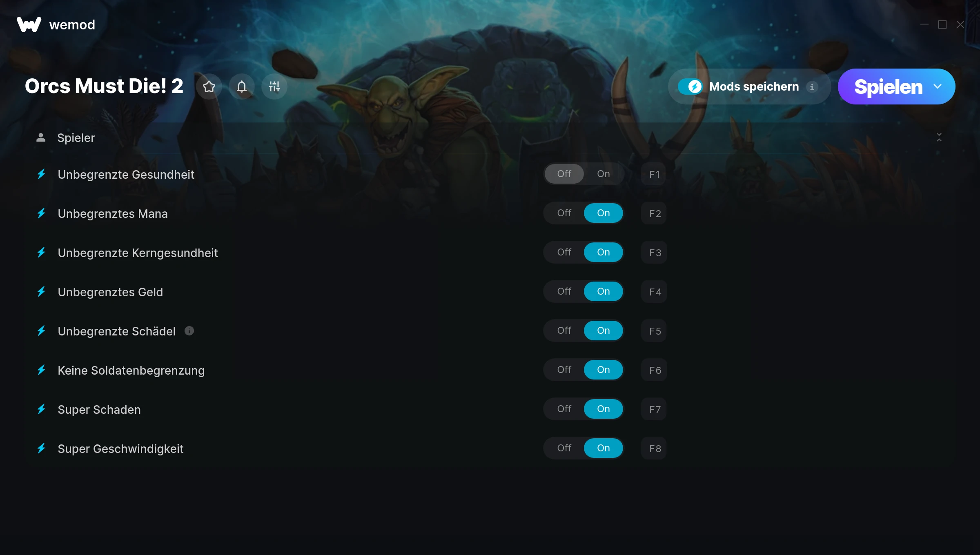The width and height of the screenshot is (980, 555).
Task: Click the wemod logo icon
Action: coord(29,24)
